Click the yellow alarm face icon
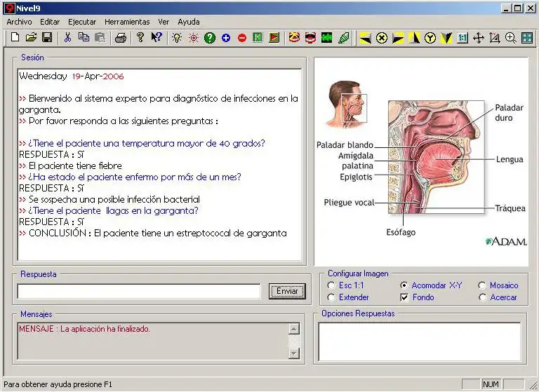This screenshot has height=392, width=539. pos(294,37)
